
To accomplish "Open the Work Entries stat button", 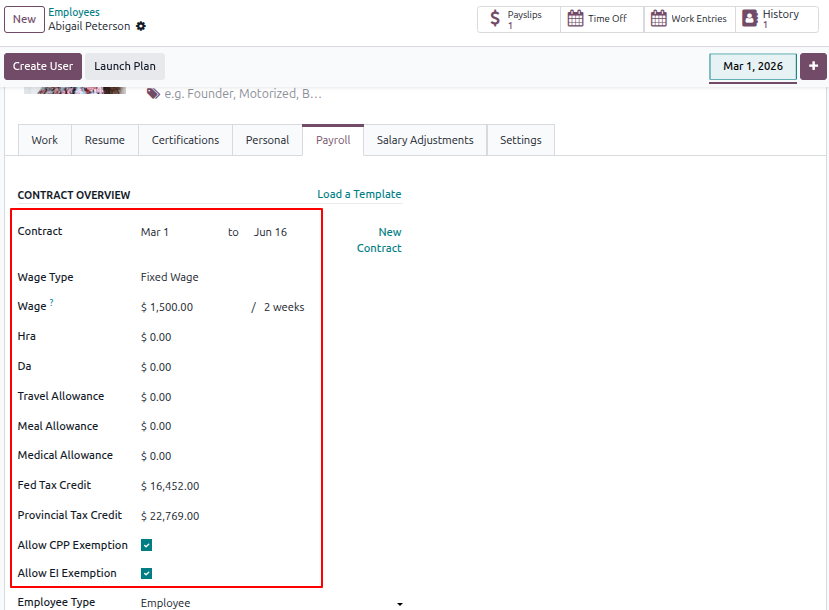I will click(689, 19).
